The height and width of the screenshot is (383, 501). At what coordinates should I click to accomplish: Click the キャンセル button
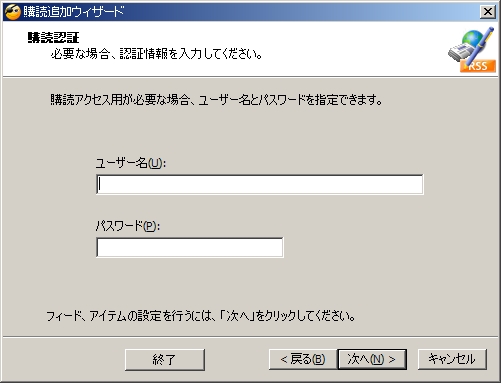pyautogui.click(x=452, y=359)
